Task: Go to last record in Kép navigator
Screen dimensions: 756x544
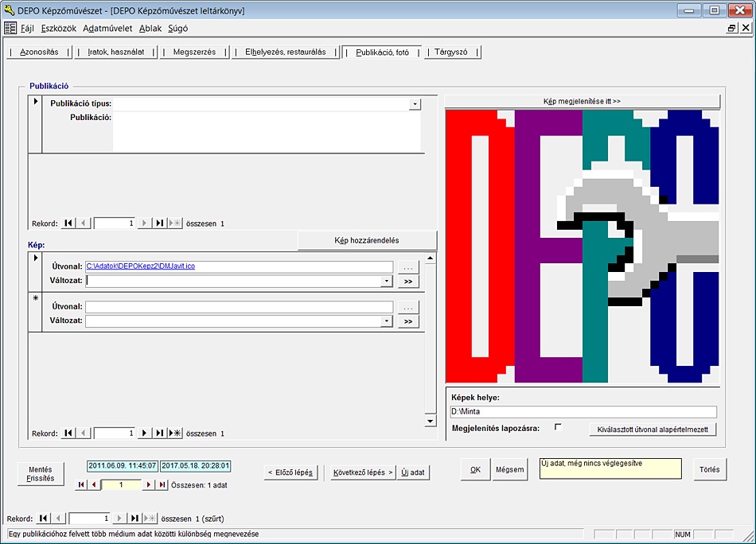Action: (x=160, y=433)
